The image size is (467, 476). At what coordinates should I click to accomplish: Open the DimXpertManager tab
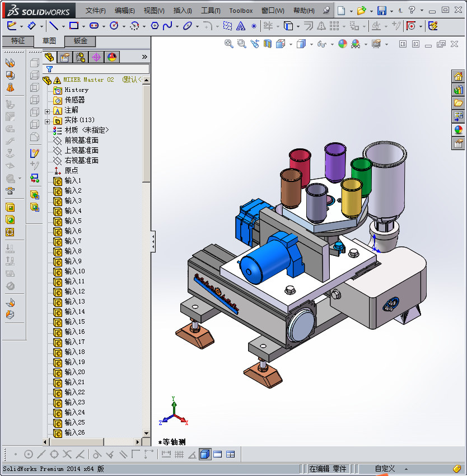[x=96, y=57]
